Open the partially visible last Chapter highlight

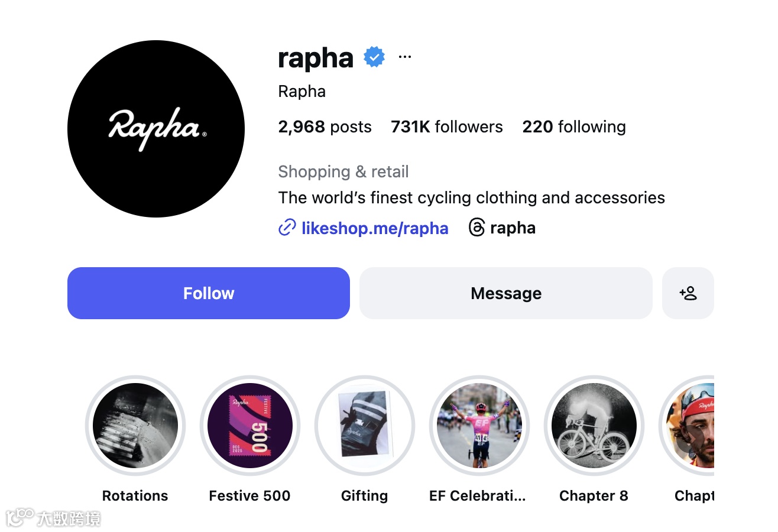(x=688, y=426)
